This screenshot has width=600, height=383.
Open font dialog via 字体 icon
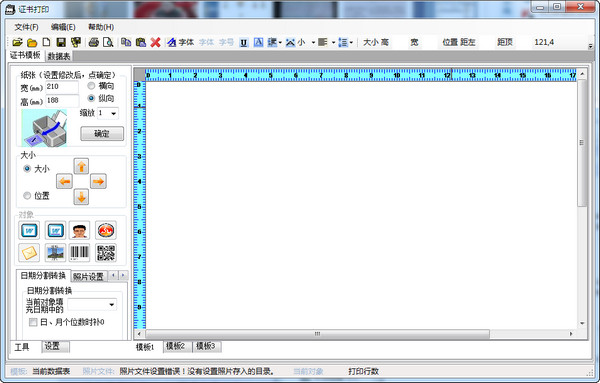pos(181,42)
